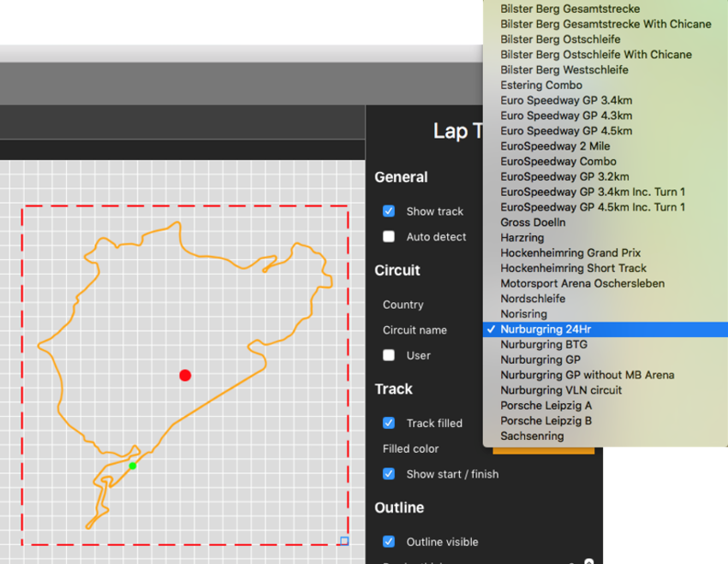Click the green start/finish marker
Screen dimensions: 728x564
pyautogui.click(x=133, y=466)
